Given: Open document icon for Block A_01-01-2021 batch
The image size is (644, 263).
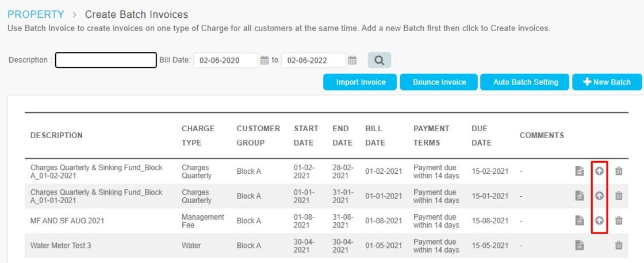Looking at the screenshot, I should coord(579,196).
